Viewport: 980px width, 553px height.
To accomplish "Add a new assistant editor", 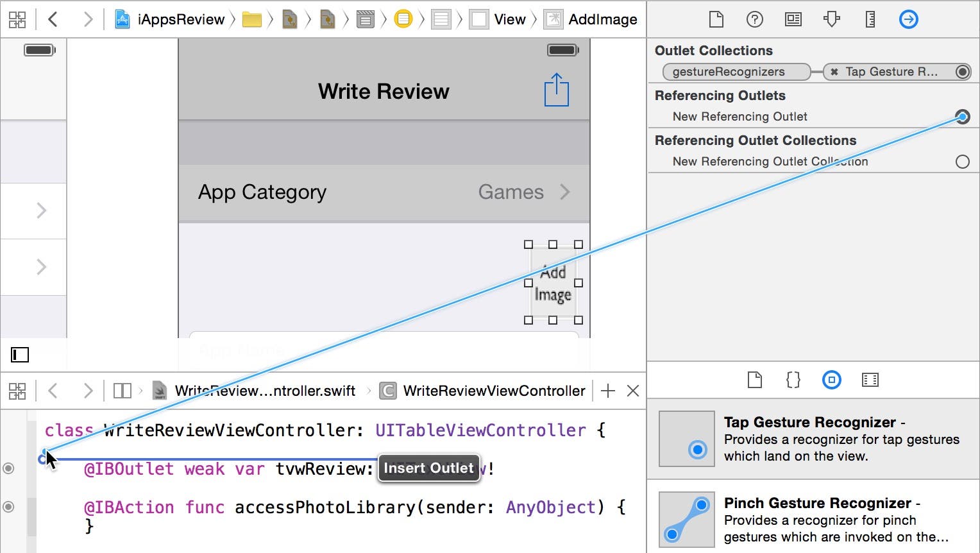I will 608,391.
